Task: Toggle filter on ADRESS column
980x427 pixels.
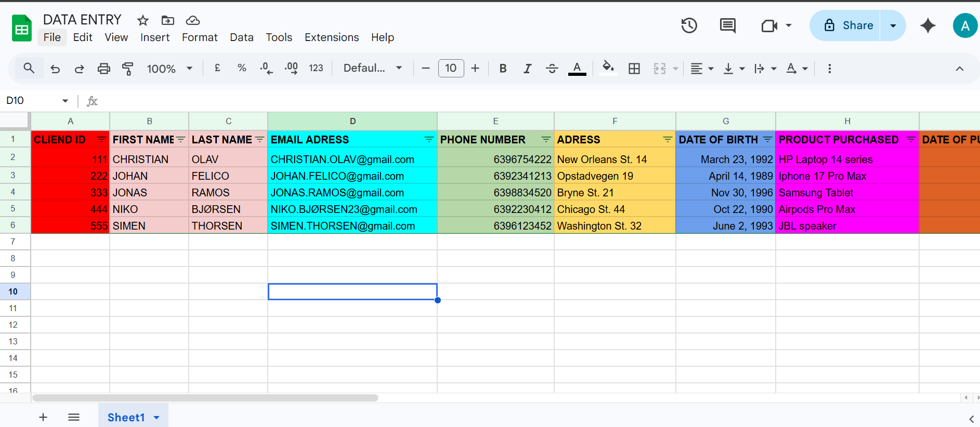Action: point(668,140)
